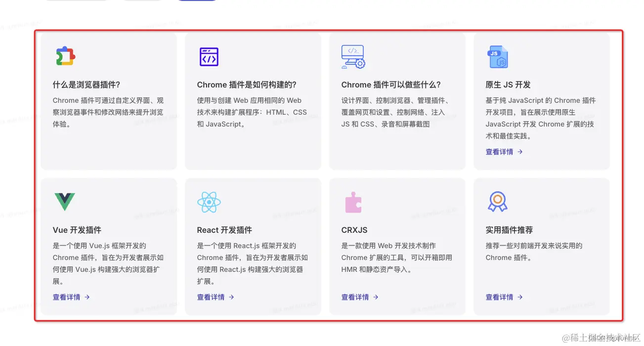Click the code window icon for Chrome 插件是如何构建的

coord(209,57)
